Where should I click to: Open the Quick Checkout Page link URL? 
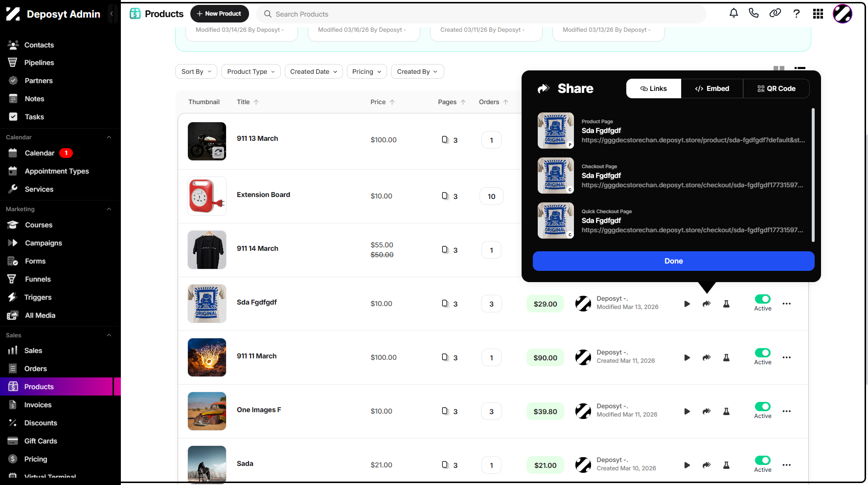point(692,230)
